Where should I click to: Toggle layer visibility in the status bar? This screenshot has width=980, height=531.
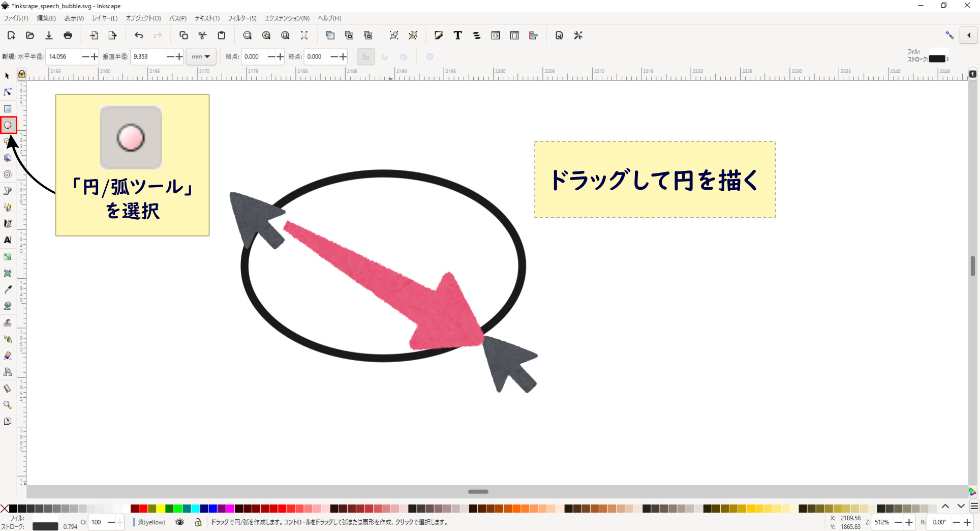point(179,522)
